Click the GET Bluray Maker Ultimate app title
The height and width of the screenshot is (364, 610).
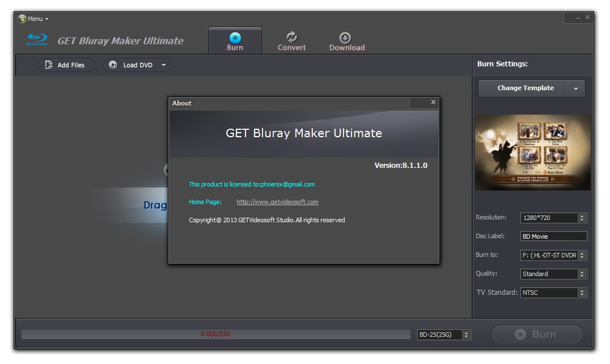tap(120, 41)
